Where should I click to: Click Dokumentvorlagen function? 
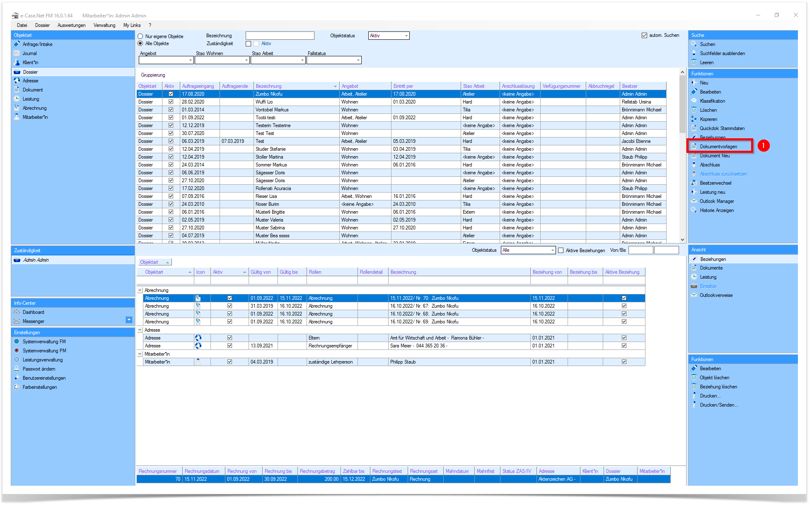pyautogui.click(x=718, y=147)
